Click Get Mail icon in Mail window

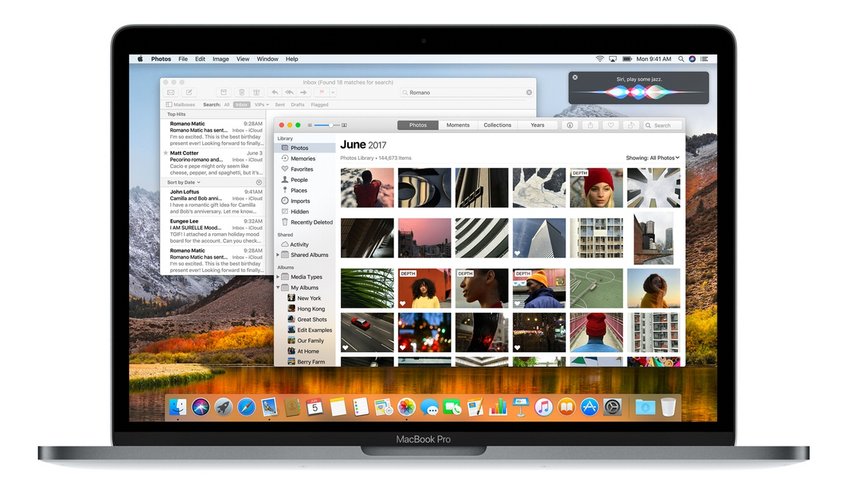(171, 93)
